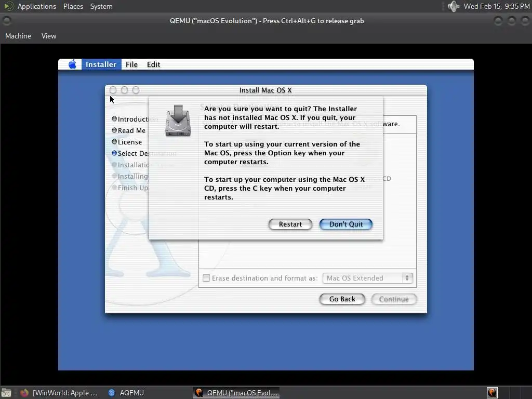Open the Applications menu

click(37, 6)
